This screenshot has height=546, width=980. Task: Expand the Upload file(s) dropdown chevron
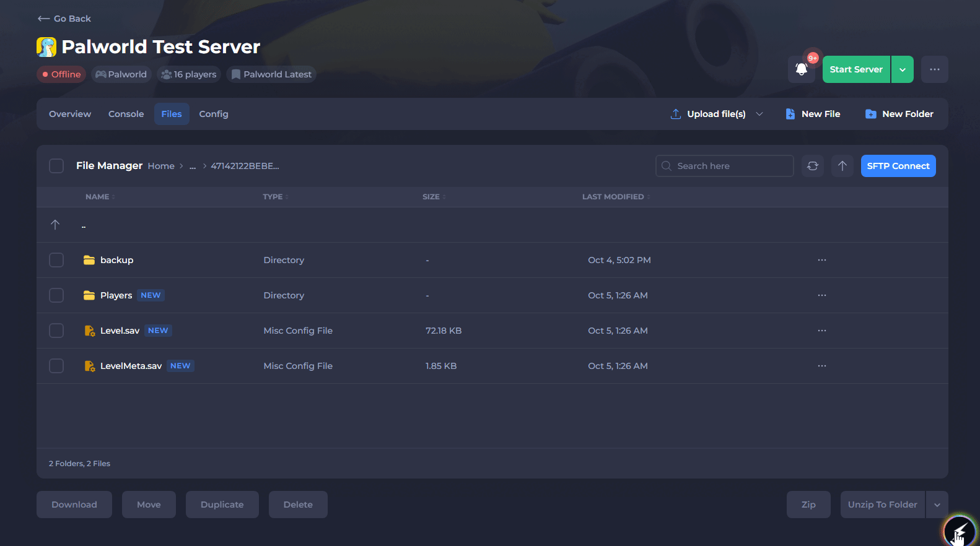pos(759,114)
